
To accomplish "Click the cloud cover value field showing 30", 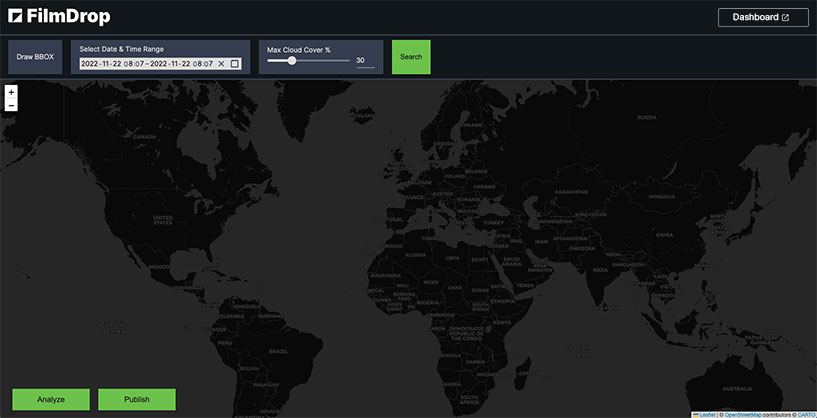I will 362,61.
